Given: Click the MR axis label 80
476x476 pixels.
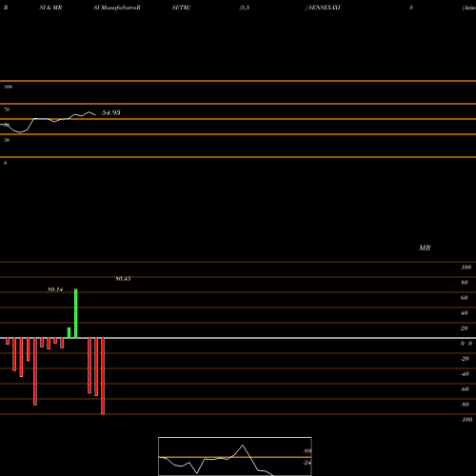Looking at the screenshot, I should tap(464, 283).
